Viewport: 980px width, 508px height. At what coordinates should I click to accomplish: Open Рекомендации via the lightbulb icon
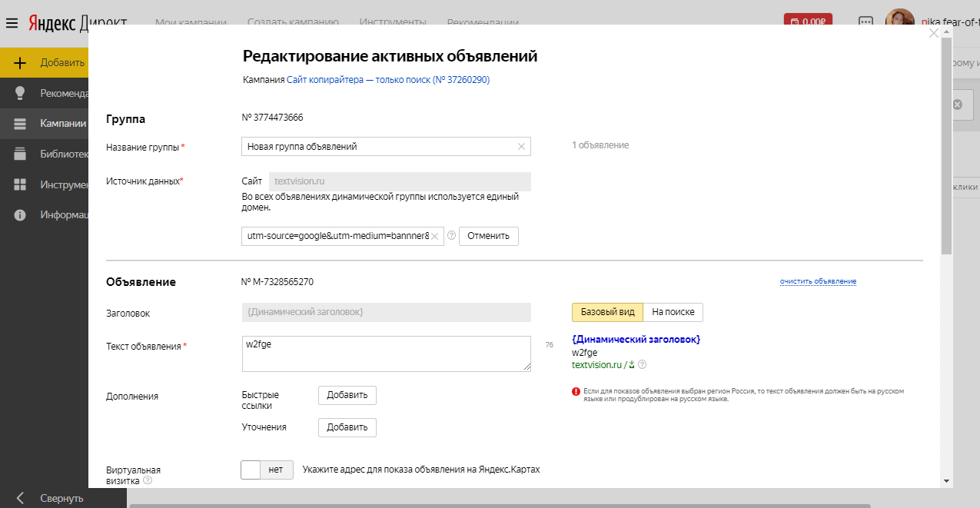tap(20, 93)
